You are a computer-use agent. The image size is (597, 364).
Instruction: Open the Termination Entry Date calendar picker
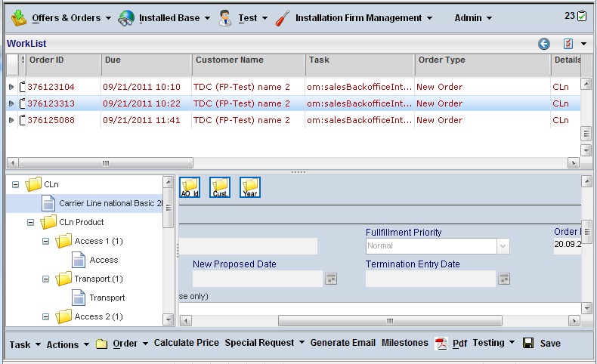click(504, 279)
